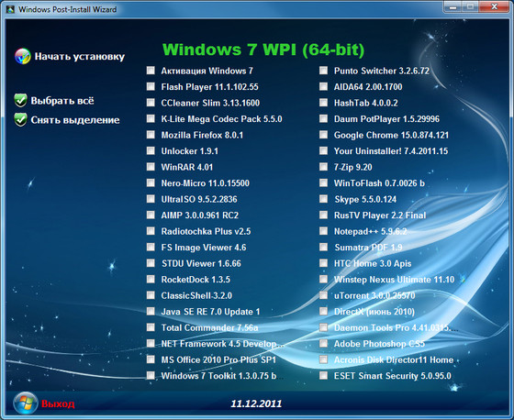This screenshot has width=514, height=420.
Task: Enable Nero Micro 11.0.15500 checkbox
Action: [x=151, y=182]
